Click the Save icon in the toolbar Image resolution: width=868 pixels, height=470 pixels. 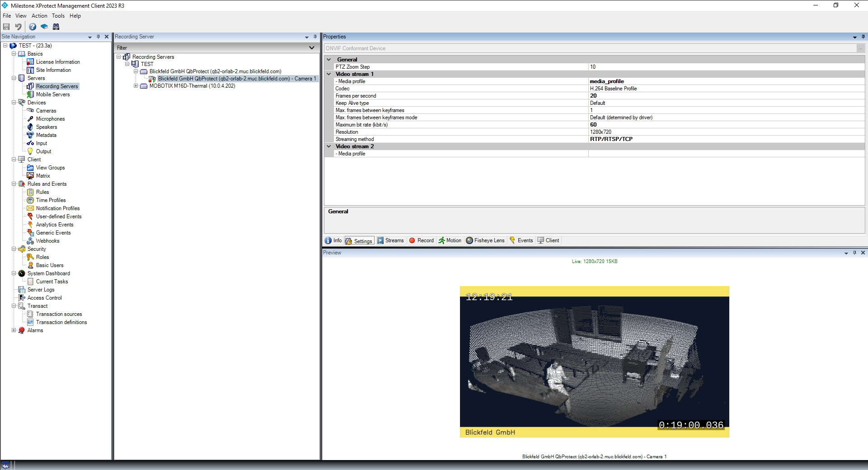tap(6, 27)
